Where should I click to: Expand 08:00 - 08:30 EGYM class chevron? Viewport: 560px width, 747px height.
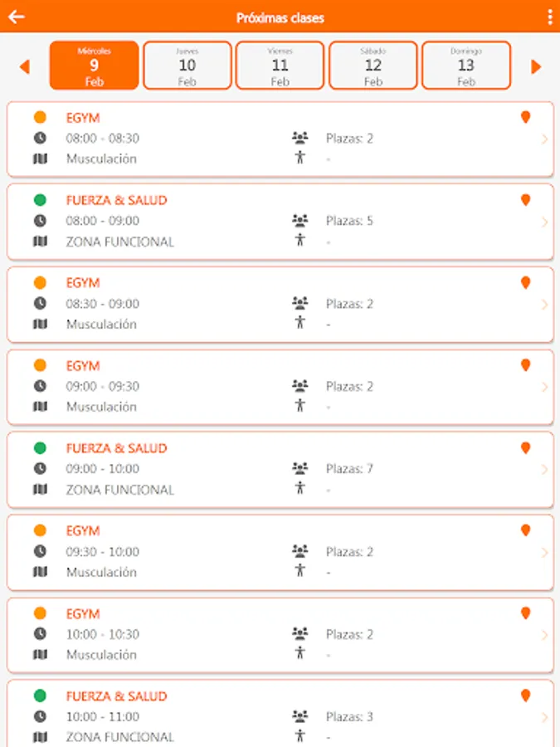544,139
